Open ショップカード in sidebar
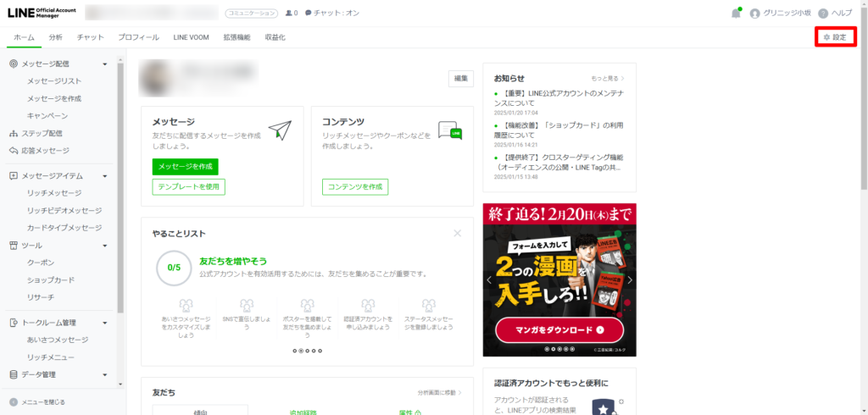 pos(51,280)
